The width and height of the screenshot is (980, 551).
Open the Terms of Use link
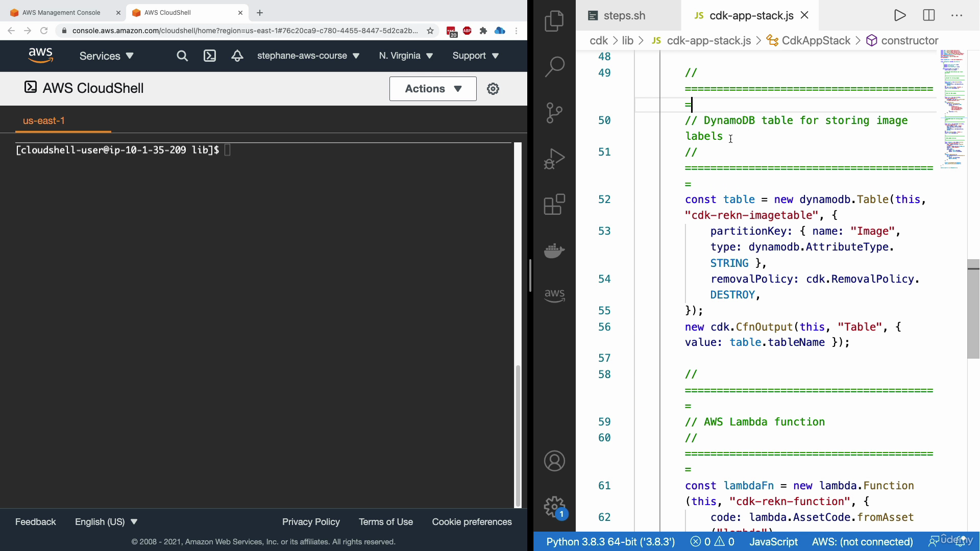(x=386, y=522)
